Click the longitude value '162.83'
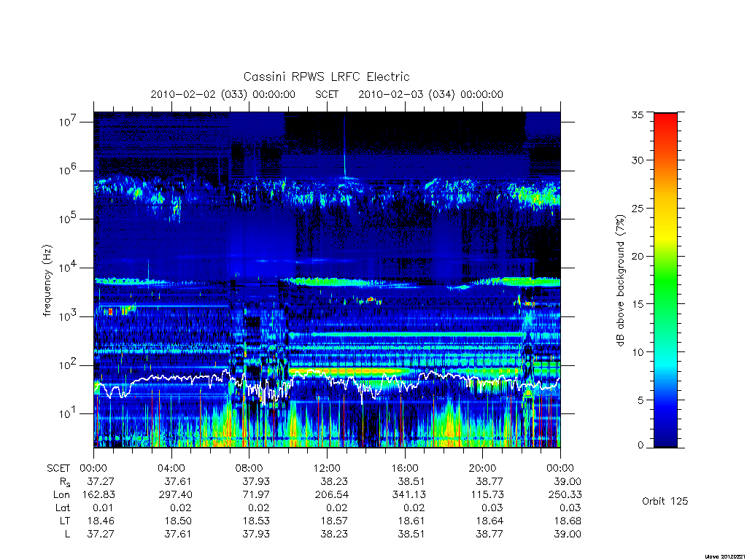747x560 pixels. click(98, 495)
